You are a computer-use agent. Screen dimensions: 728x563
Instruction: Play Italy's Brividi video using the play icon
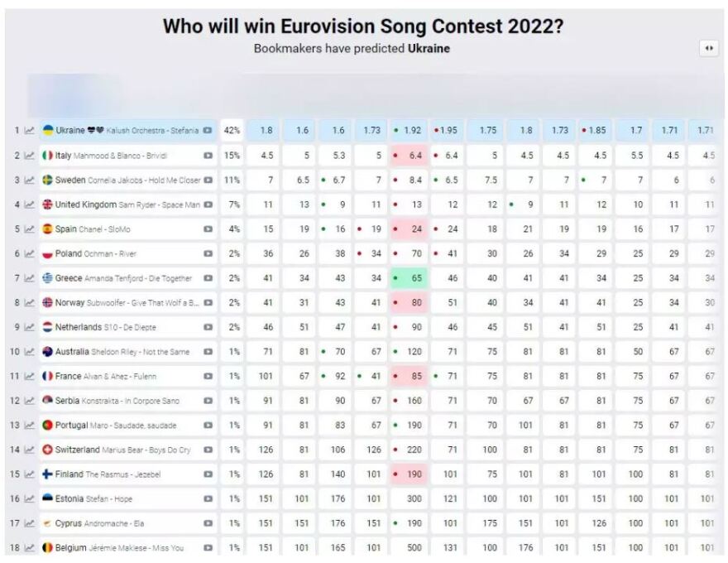pyautogui.click(x=207, y=155)
